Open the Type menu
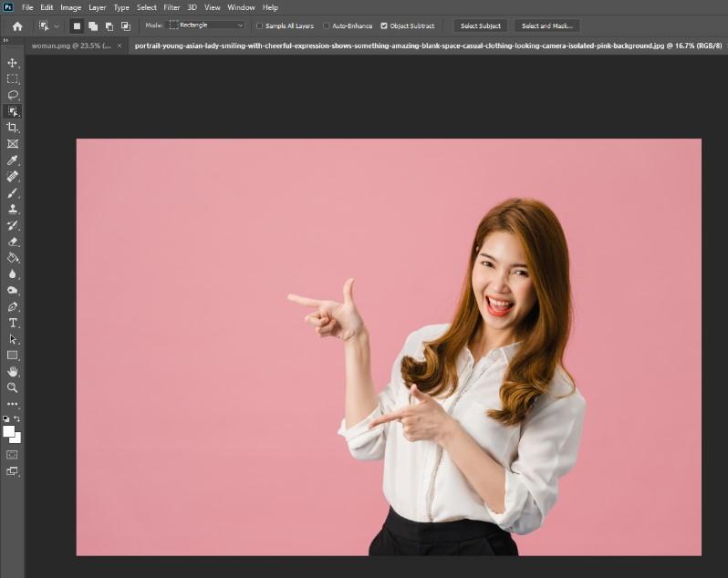Viewport: 728px width, 578px height. tap(121, 7)
